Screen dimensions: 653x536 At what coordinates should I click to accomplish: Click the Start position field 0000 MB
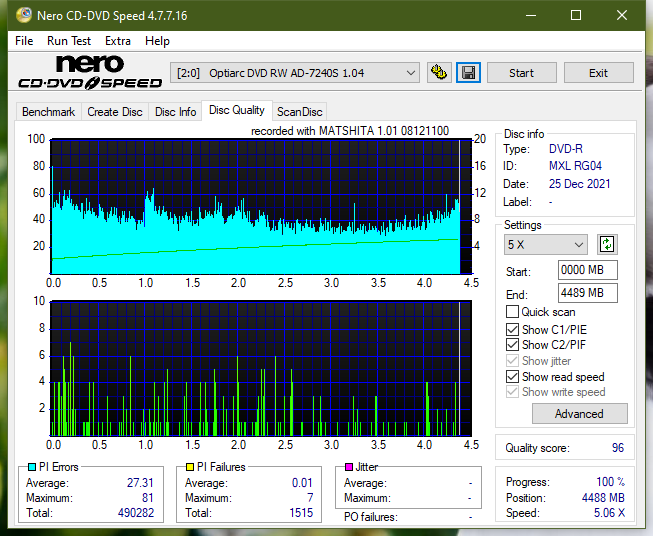click(x=587, y=270)
